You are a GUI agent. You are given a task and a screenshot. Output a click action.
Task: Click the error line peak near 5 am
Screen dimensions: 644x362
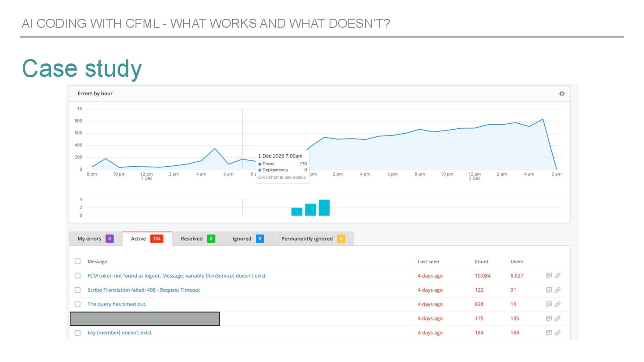tap(215, 148)
